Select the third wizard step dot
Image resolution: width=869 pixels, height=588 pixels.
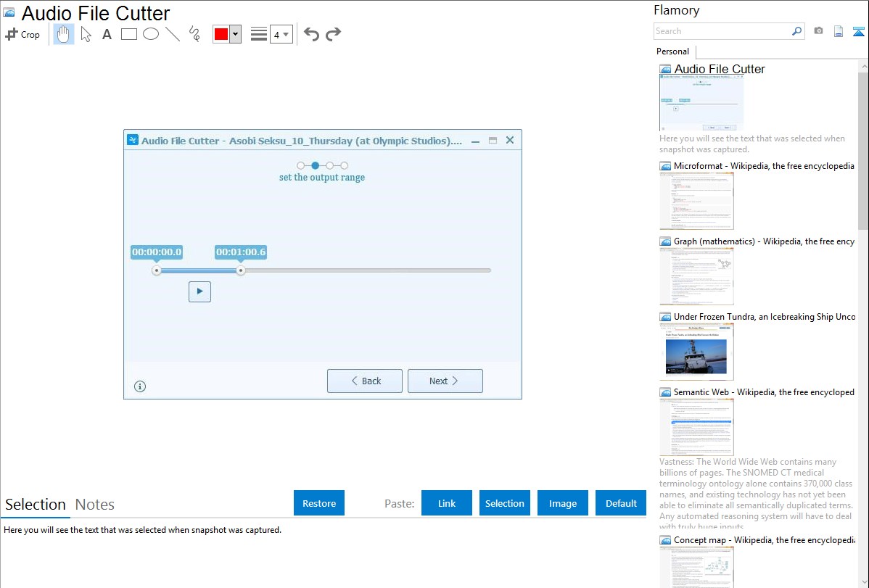click(330, 165)
